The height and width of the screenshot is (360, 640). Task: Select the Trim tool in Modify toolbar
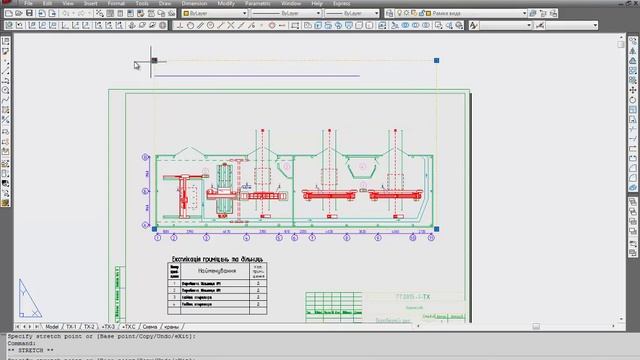point(633,129)
